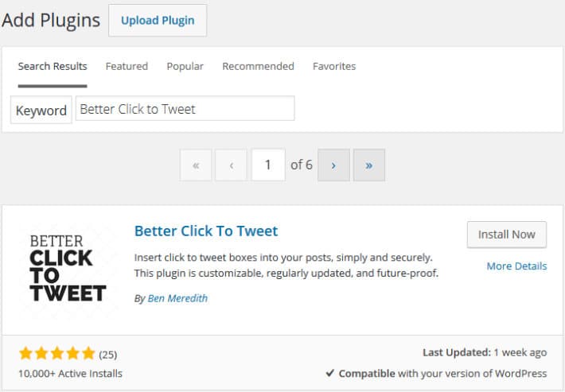This screenshot has width=565, height=392.
Task: Visit author Ben Meredith's link
Action: (177, 298)
